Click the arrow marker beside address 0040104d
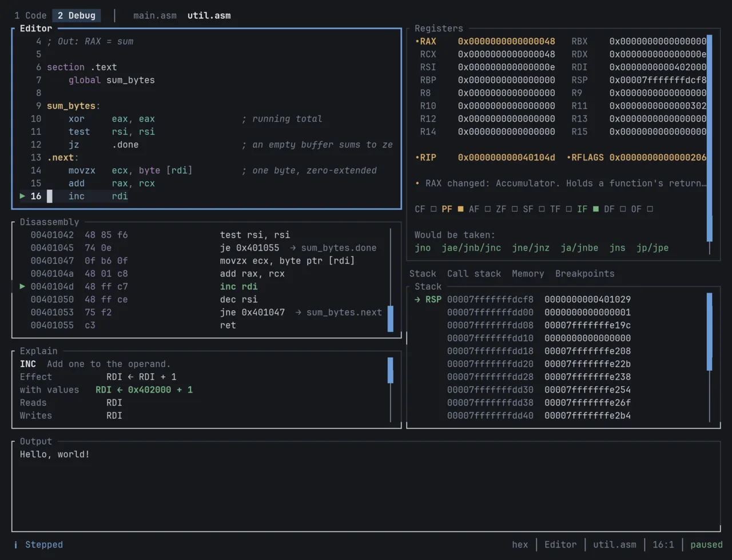 tap(23, 286)
